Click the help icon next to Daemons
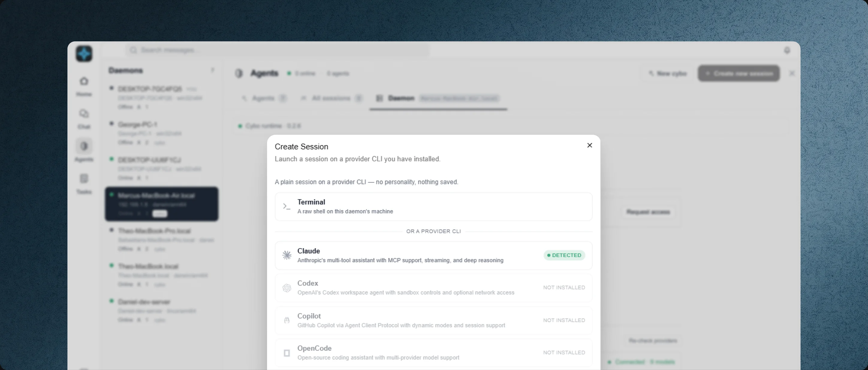 (212, 70)
